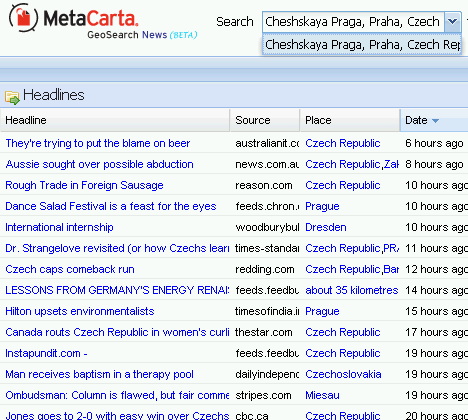This screenshot has width=468, height=420.
Task: Sort by the Source column header
Action: pos(265,120)
